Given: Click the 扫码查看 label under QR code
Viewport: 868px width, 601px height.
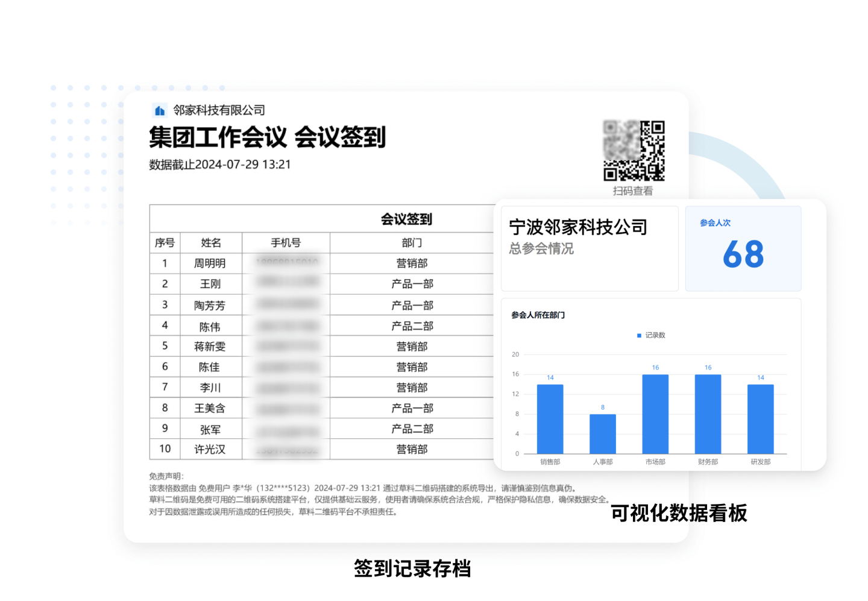Looking at the screenshot, I should pos(633,191).
